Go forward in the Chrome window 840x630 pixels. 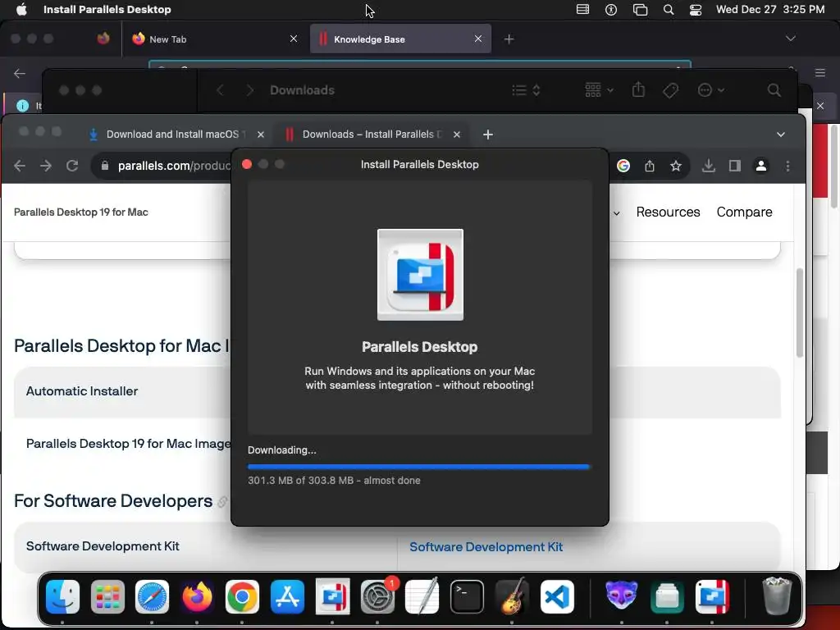[46, 166]
